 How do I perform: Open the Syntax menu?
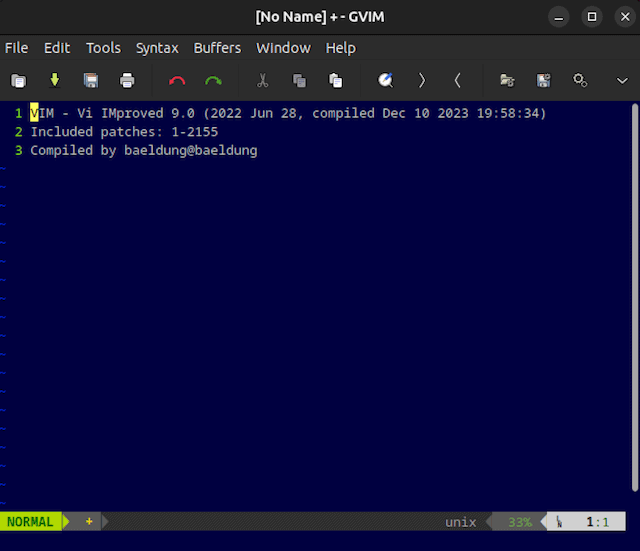pyautogui.click(x=157, y=48)
